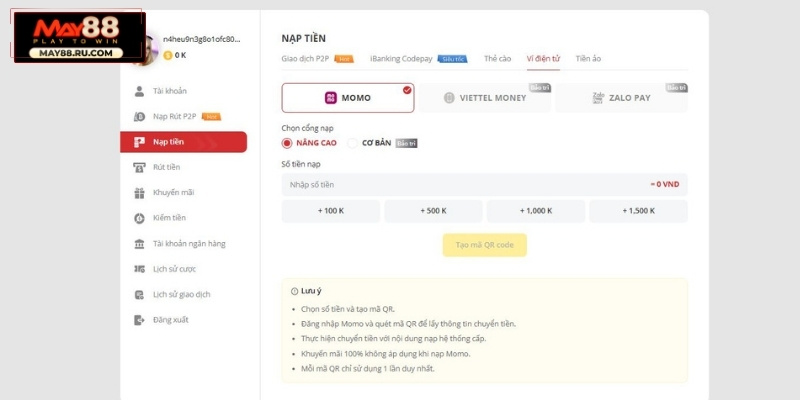Click the MAY88 logo
This screenshot has width=800, height=400.
[x=77, y=35]
